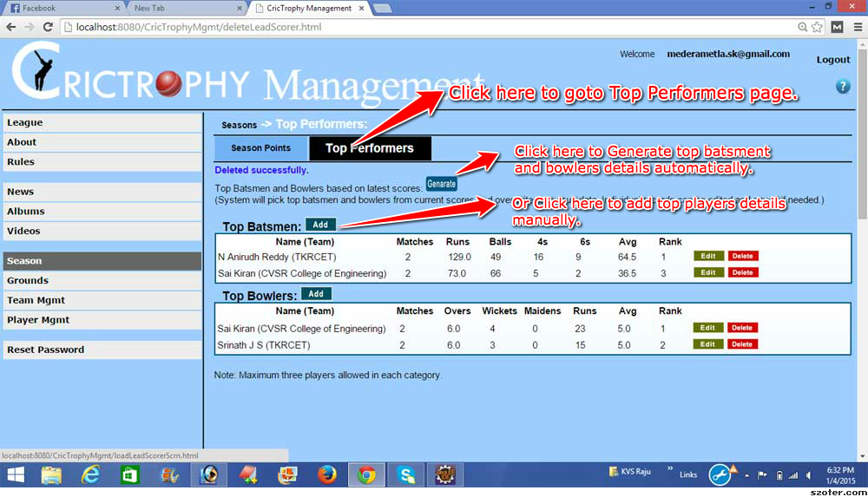868x497 pixels.
Task: Open Skype from the taskbar
Action: (405, 474)
